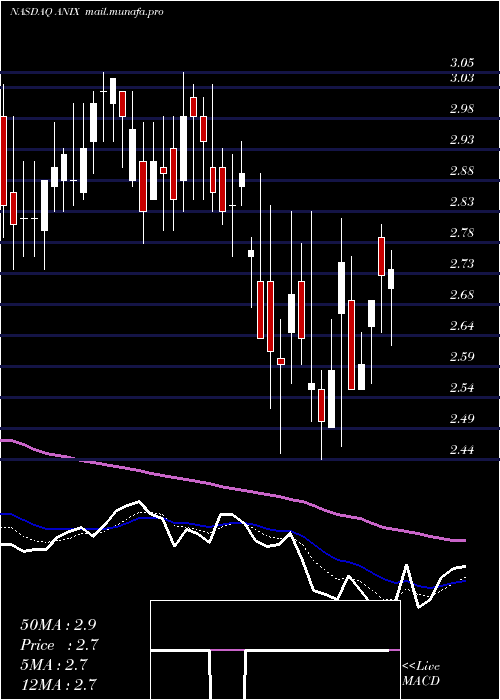Click the last white candlestick on the right
This screenshot has height=700, width=500.
(391, 279)
